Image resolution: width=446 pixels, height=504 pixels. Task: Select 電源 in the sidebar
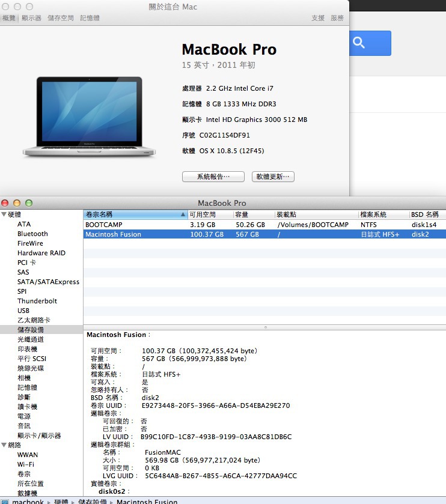click(24, 416)
